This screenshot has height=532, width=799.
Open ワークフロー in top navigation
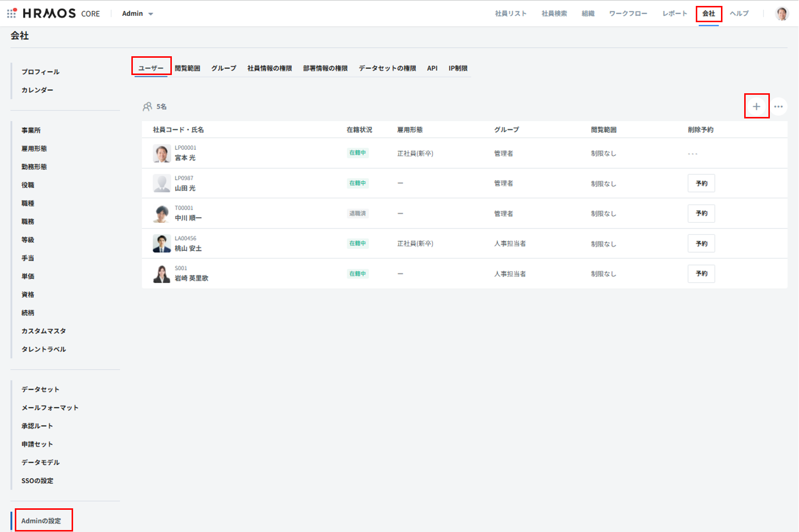[628, 14]
